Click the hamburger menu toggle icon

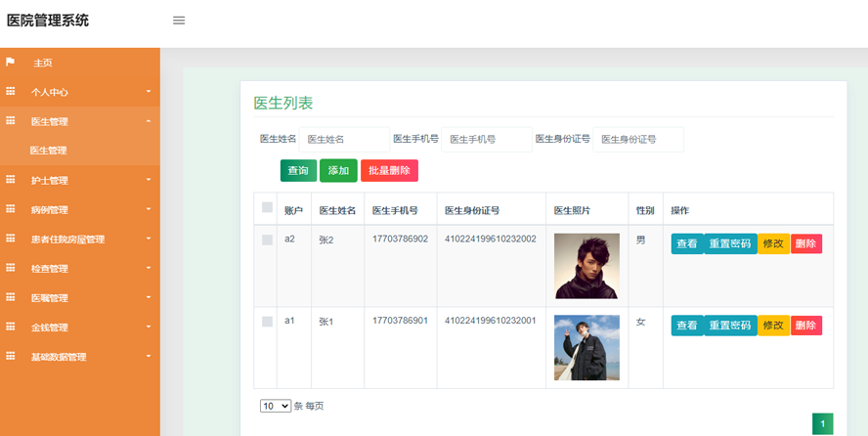179,21
